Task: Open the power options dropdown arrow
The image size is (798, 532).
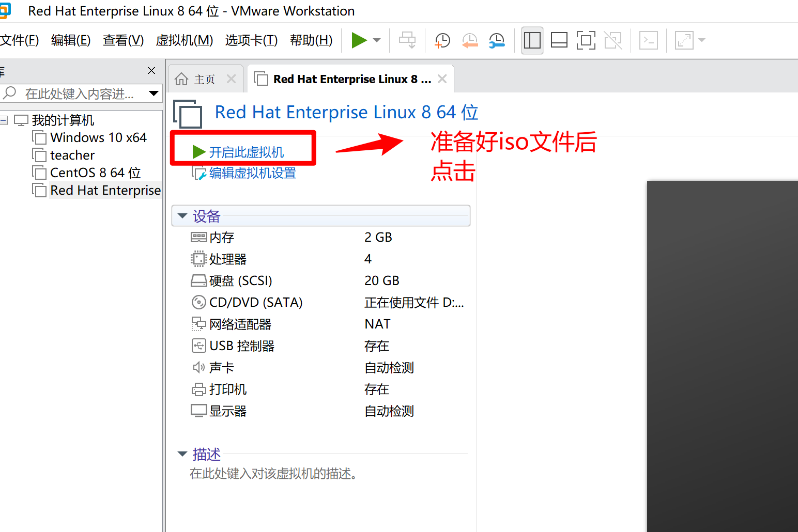Action: tap(377, 40)
